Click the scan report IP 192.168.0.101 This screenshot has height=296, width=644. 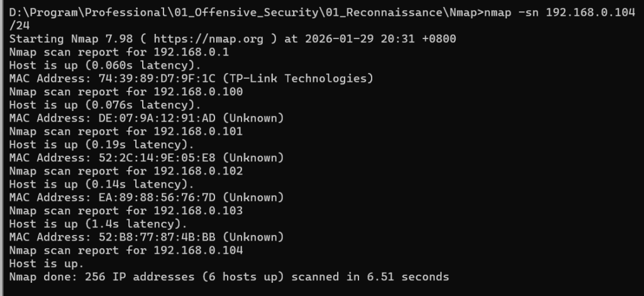point(198,132)
